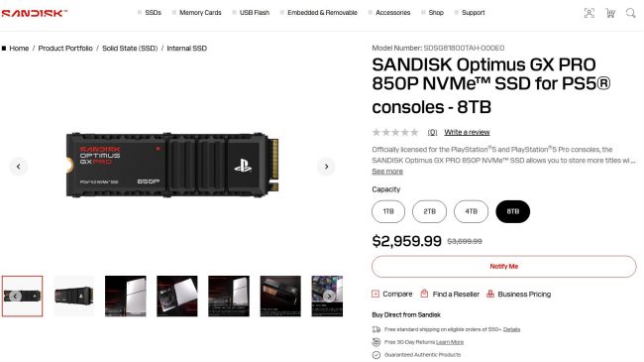Advance thumbnail carousel with right arrow
The height and width of the screenshot is (362, 644).
(x=329, y=297)
